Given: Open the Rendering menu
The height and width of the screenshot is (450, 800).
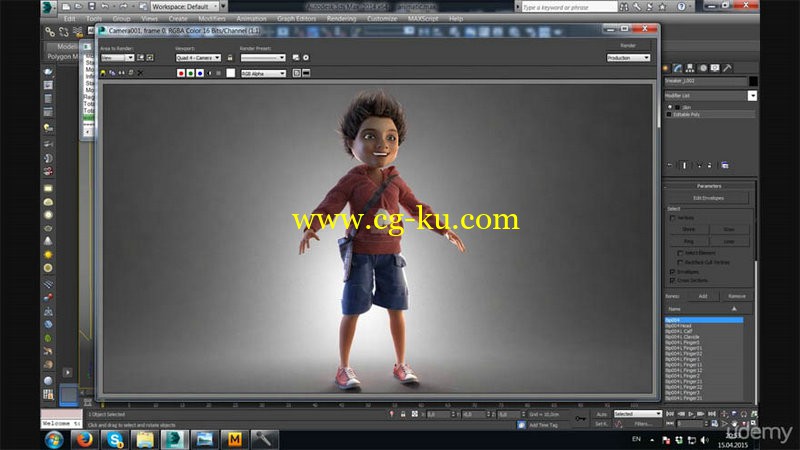Looking at the screenshot, I should tap(341, 18).
